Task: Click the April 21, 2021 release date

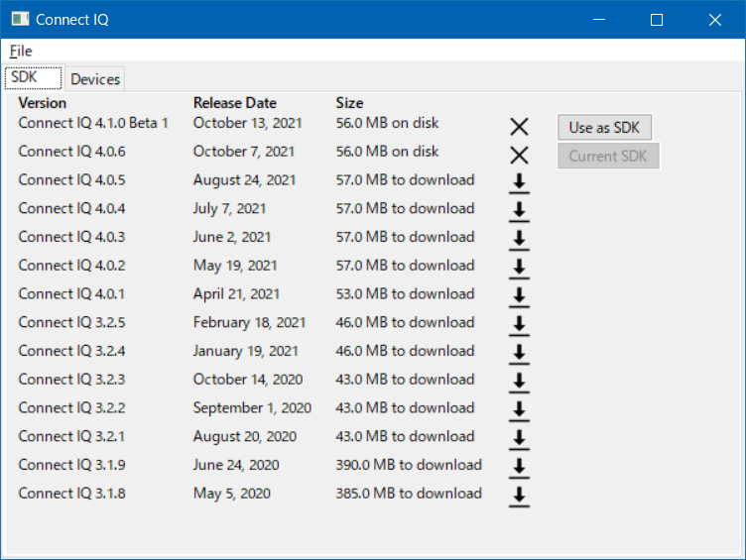Action: pyautogui.click(x=236, y=294)
